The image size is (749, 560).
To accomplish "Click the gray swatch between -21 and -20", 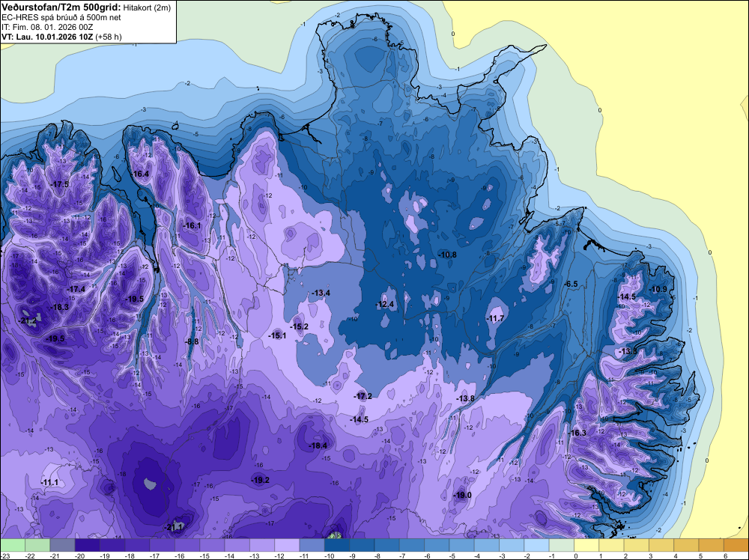I will 63,545.
